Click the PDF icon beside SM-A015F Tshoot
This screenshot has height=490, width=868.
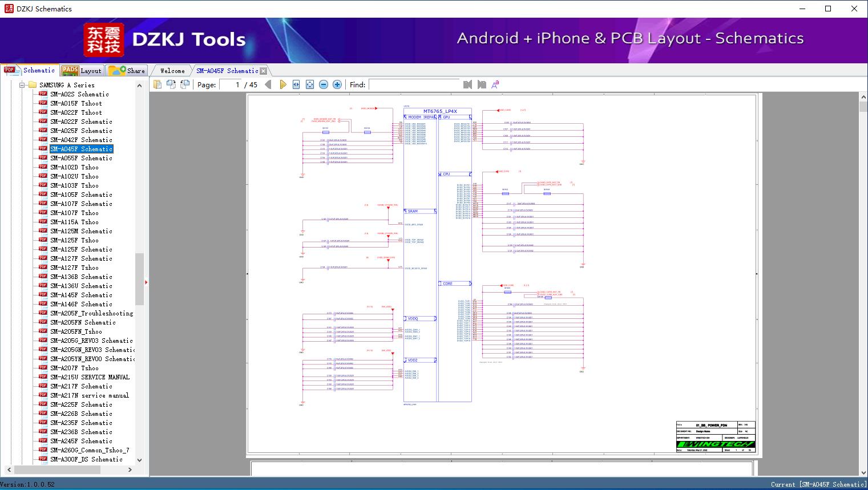point(43,103)
